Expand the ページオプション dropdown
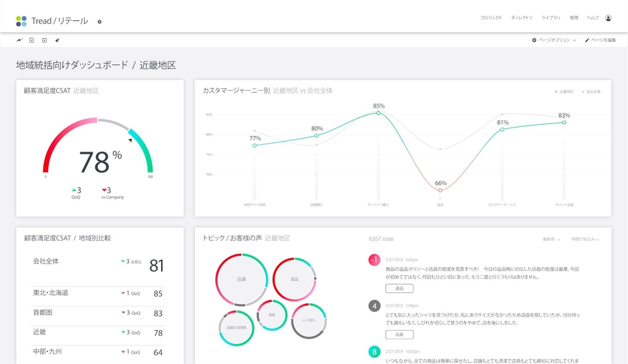The image size is (628, 364). (553, 40)
